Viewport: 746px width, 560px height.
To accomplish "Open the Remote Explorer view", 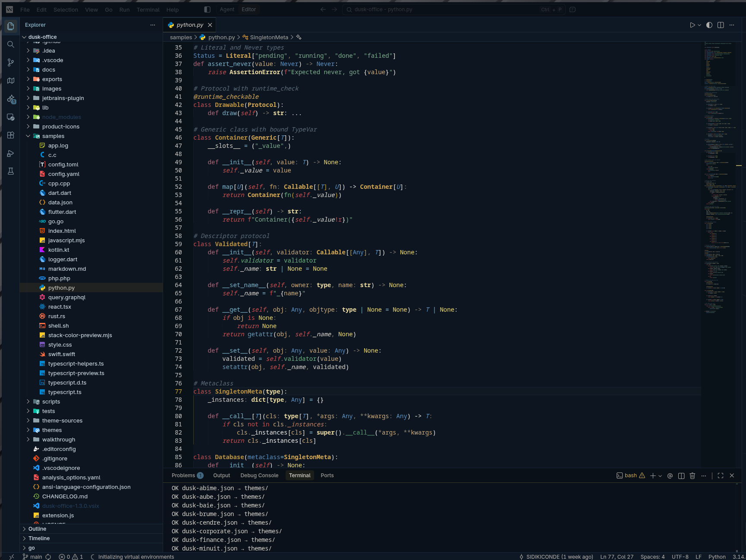I will pos(11,117).
